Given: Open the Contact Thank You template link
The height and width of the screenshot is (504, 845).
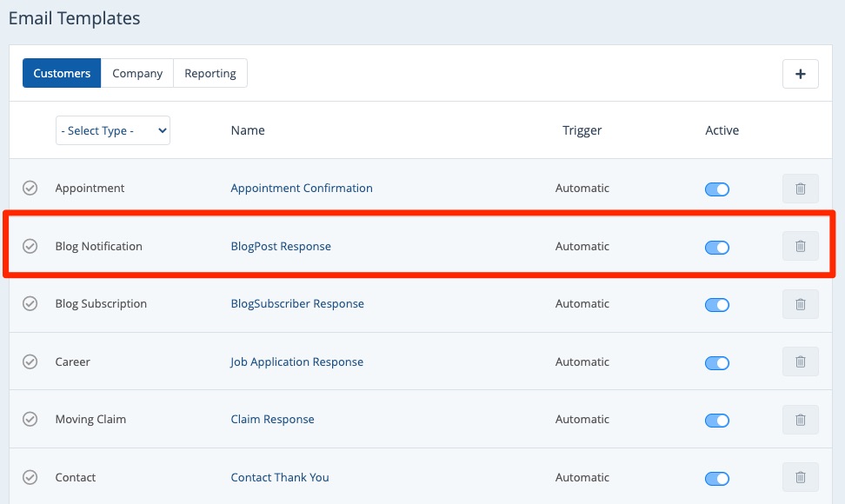Looking at the screenshot, I should pos(280,477).
